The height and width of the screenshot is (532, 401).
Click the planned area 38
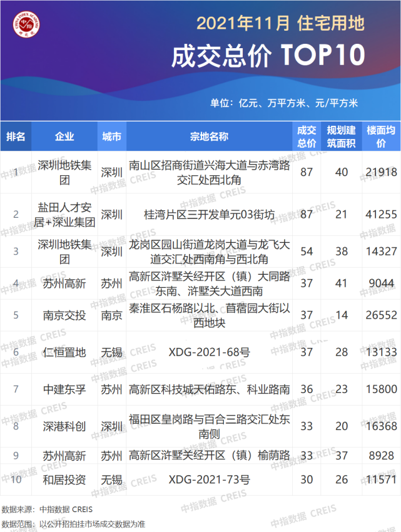[342, 252]
